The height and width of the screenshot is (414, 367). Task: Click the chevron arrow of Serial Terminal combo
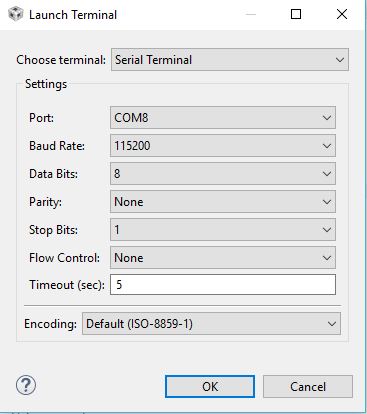point(340,60)
